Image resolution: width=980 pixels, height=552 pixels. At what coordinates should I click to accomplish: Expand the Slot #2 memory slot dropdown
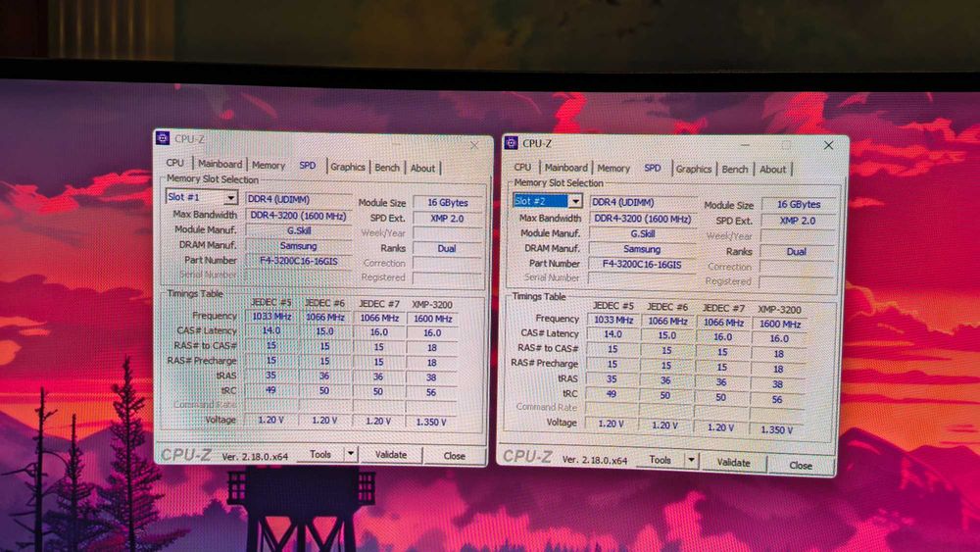click(575, 201)
